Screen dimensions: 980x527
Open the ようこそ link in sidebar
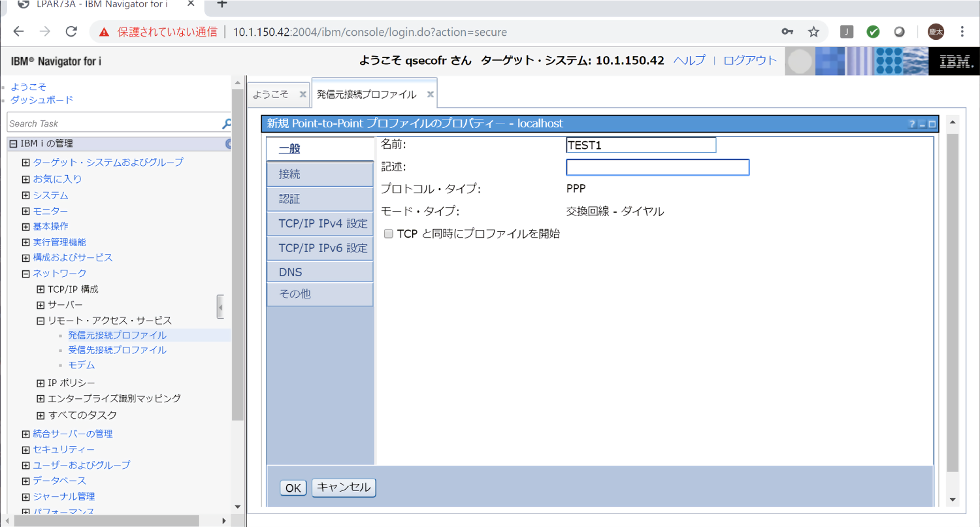pos(28,87)
